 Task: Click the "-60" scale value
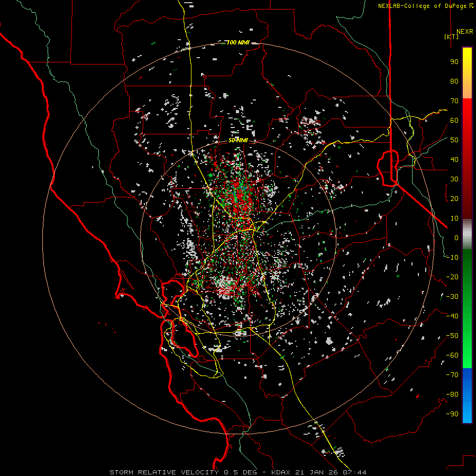[452, 355]
